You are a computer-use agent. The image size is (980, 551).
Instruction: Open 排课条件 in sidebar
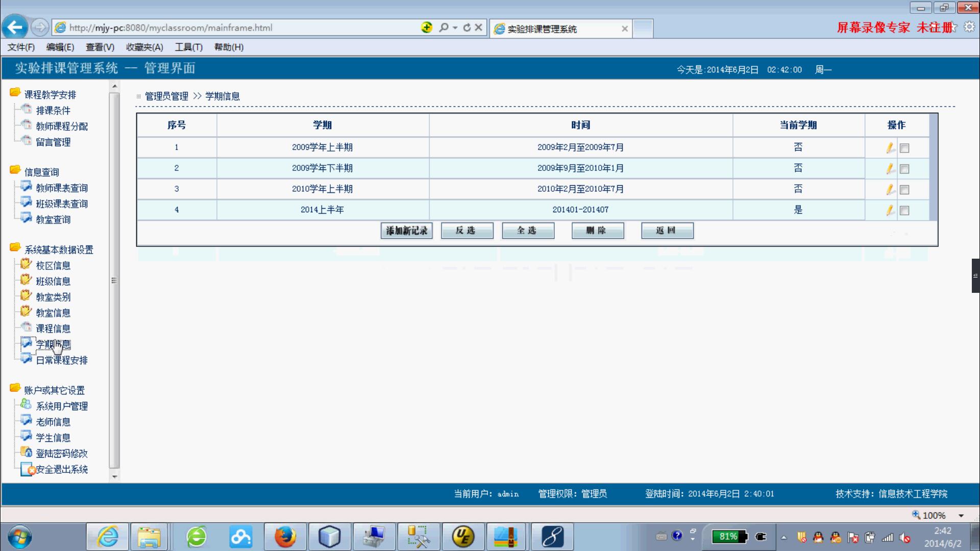53,111
